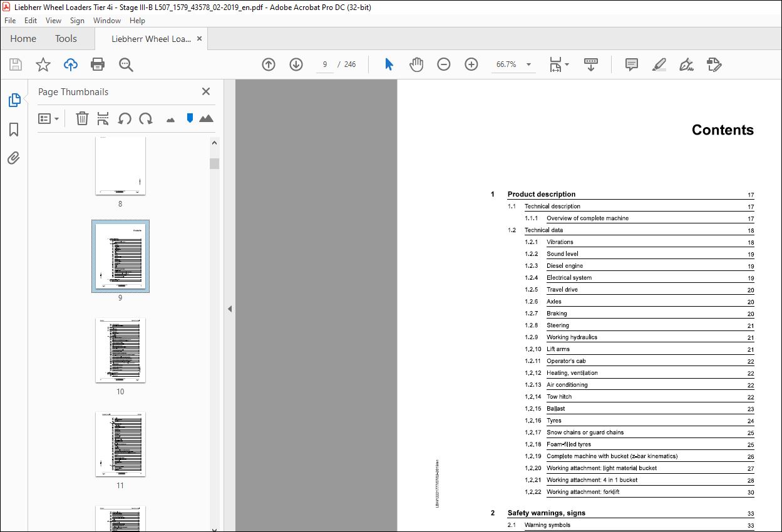The width and height of the screenshot is (782, 532).
Task: Click the Electrical system entry
Action: tap(569, 277)
